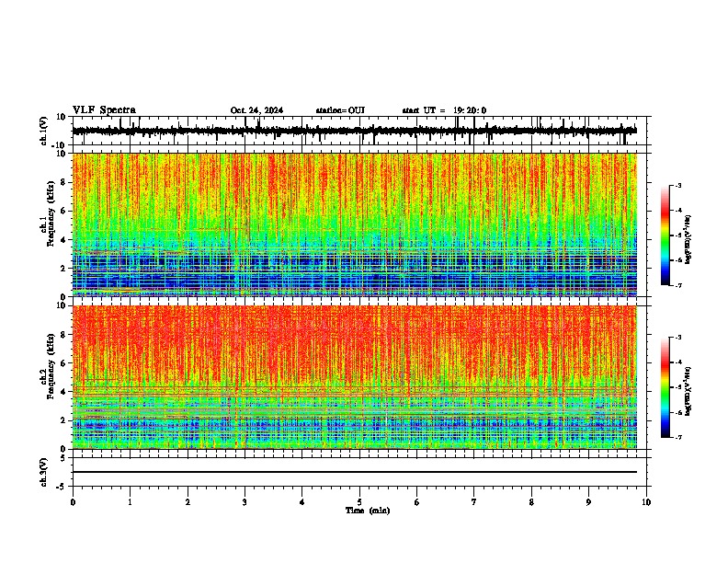
Task: Click the "4" kHz tick of ch.2 spectrogram
Action: coord(64,392)
